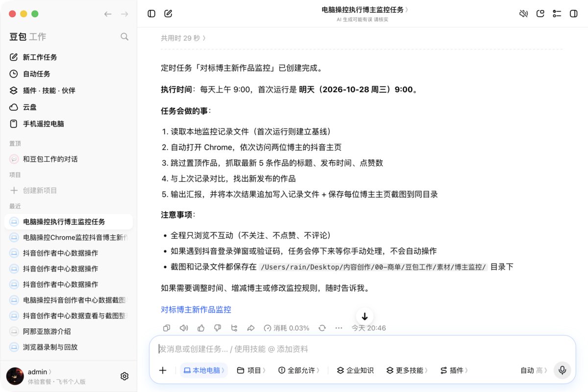Open the 本地电脑 selector

pyautogui.click(x=204, y=370)
